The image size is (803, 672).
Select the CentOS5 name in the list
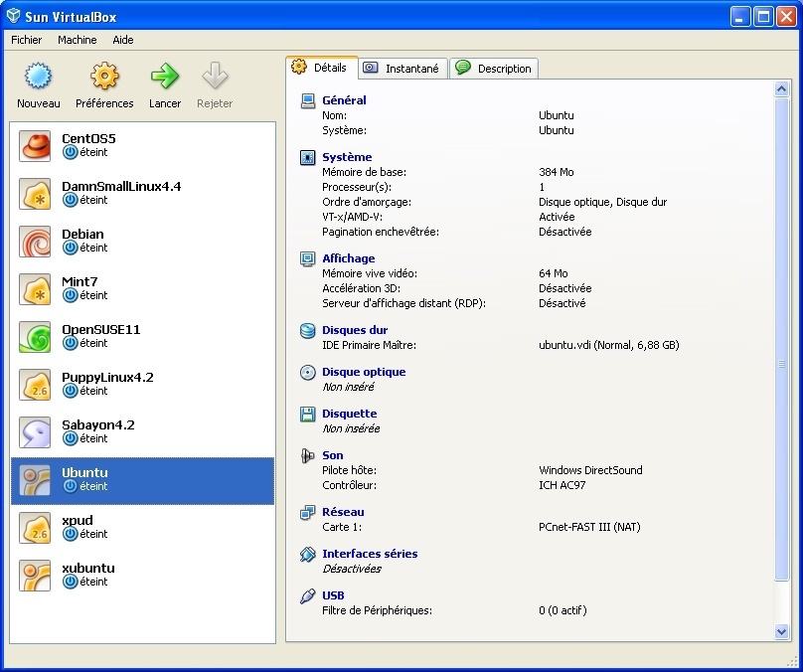(x=88, y=139)
